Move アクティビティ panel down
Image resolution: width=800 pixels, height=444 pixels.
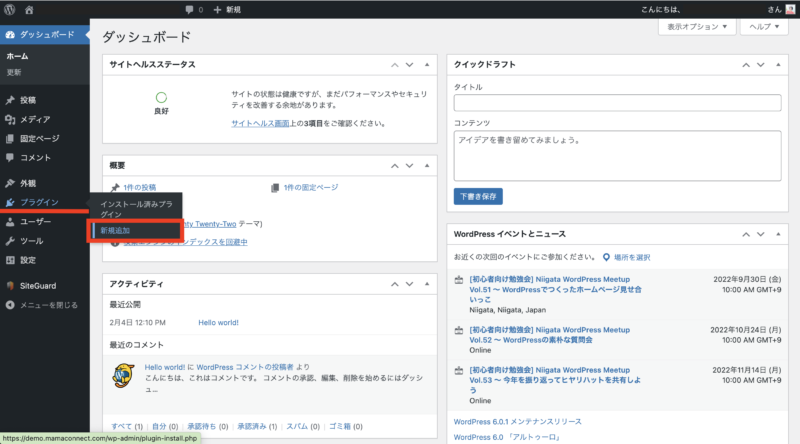click(x=409, y=284)
